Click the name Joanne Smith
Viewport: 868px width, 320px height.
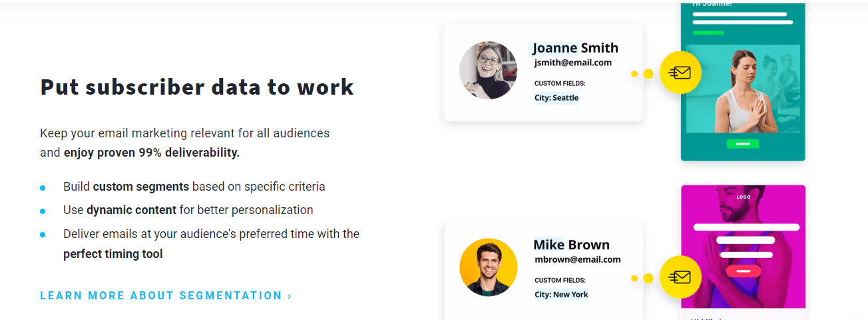point(575,48)
